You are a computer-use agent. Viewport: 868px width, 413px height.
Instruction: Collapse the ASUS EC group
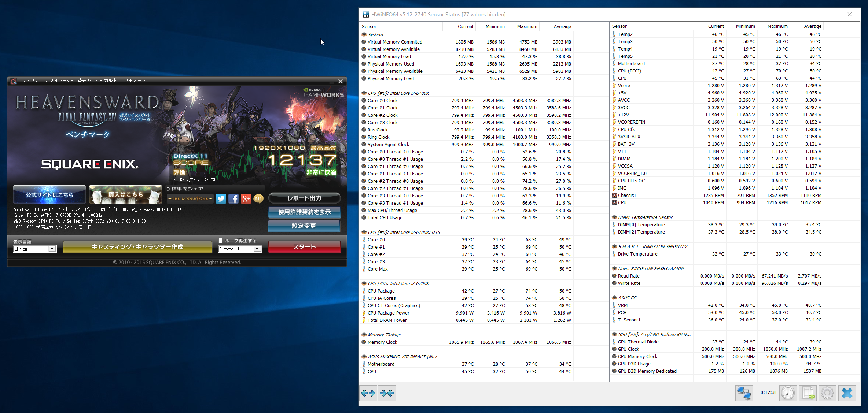coord(614,298)
